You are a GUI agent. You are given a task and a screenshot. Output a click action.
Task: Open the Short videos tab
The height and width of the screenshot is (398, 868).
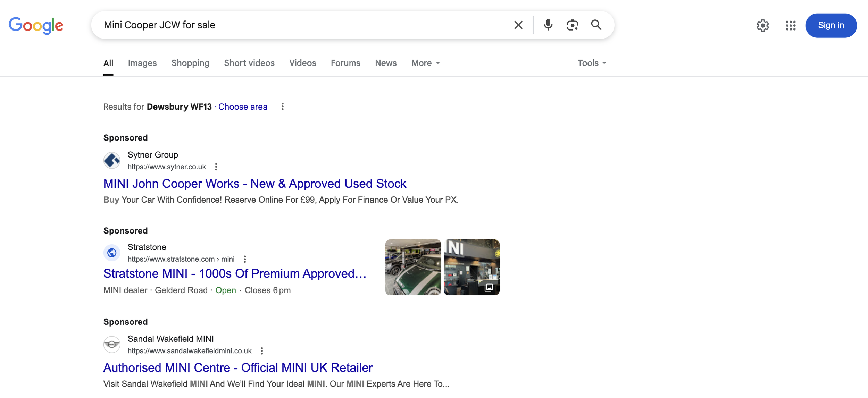pyautogui.click(x=249, y=63)
